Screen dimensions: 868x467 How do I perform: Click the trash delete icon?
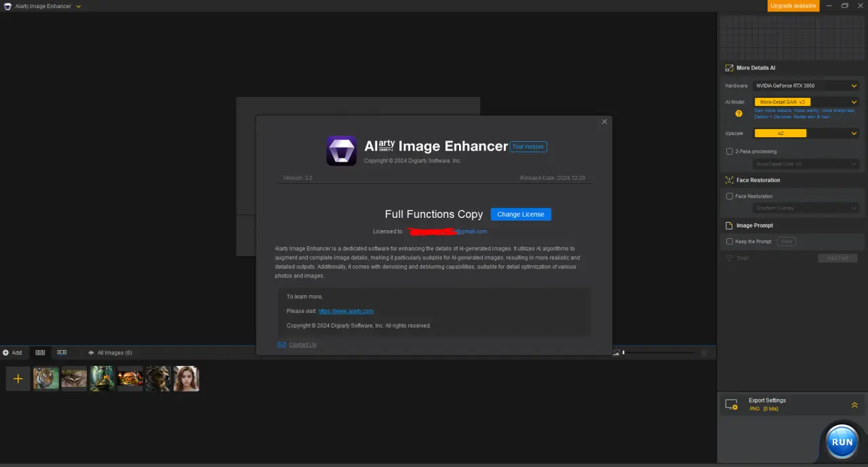tap(704, 353)
